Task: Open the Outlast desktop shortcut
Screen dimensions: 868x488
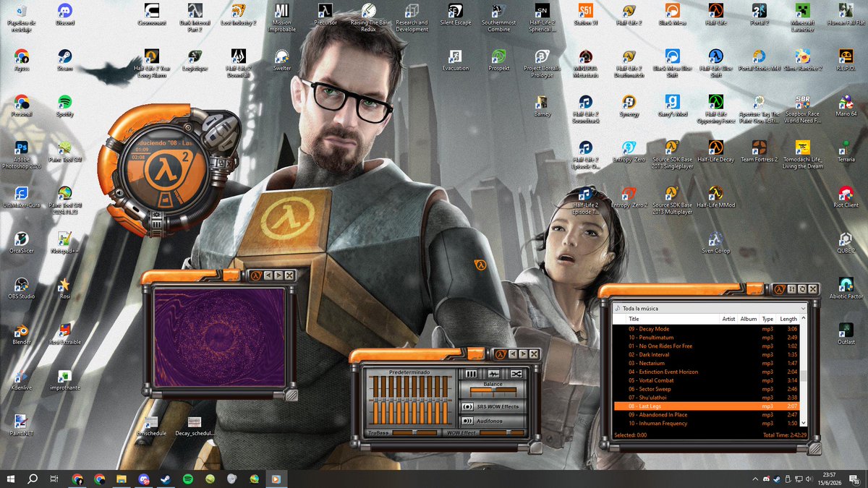Action: [846, 333]
